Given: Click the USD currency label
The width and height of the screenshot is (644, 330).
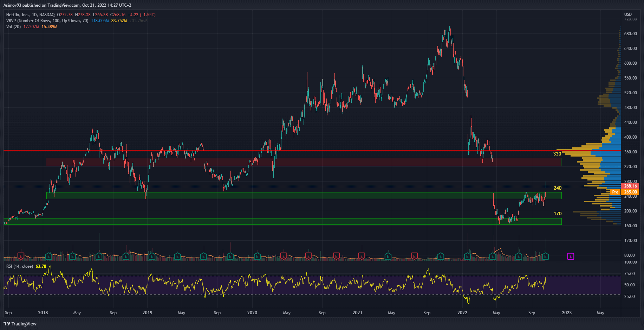Looking at the screenshot, I should point(628,14).
